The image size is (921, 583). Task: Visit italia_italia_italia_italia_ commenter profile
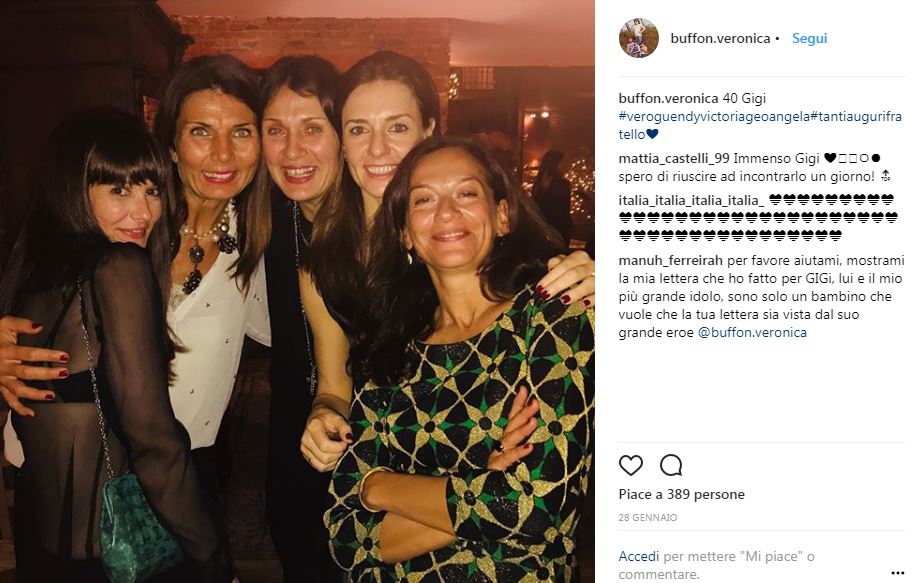tap(692, 199)
